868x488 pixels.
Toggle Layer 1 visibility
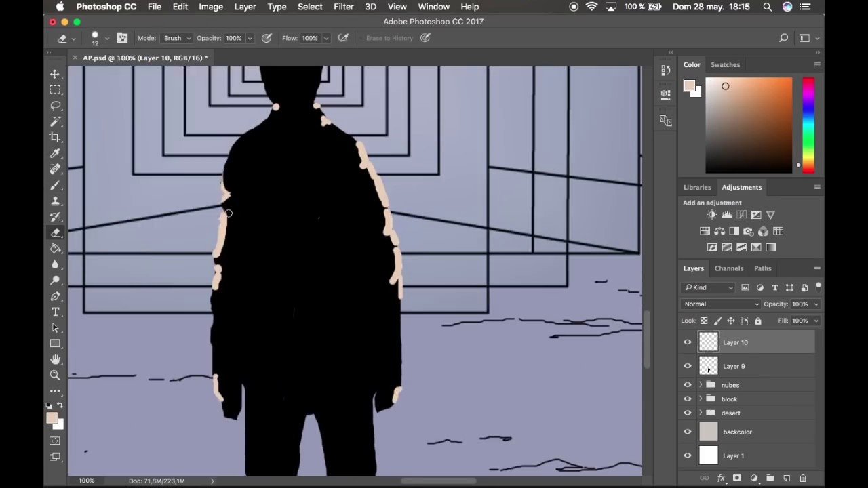tap(688, 455)
